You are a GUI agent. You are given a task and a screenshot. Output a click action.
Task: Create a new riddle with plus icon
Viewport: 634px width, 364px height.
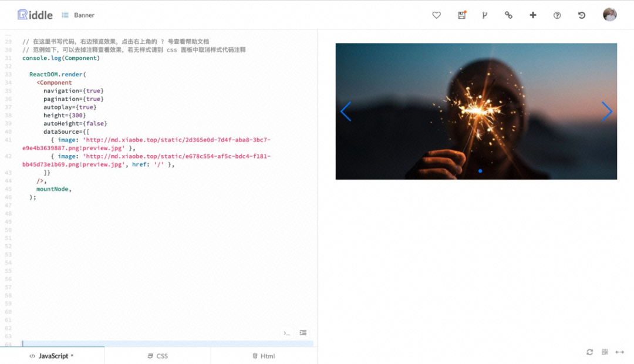pyautogui.click(x=533, y=15)
